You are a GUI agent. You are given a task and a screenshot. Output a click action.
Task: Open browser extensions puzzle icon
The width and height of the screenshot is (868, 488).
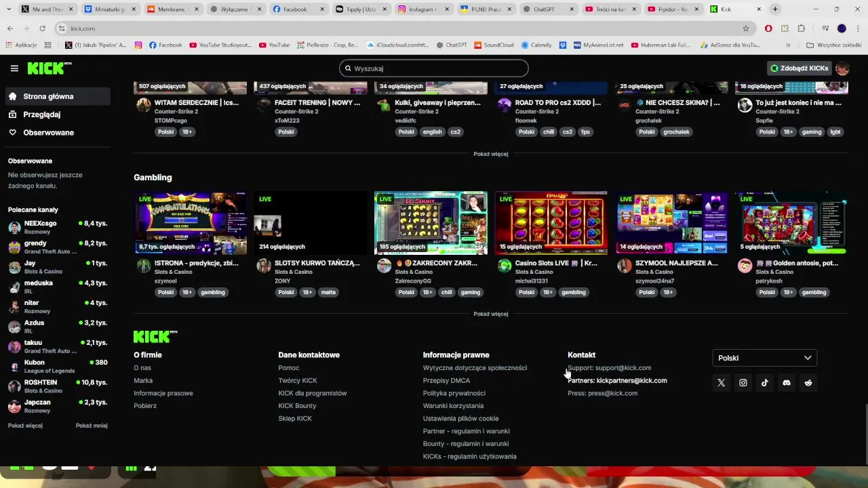802,28
